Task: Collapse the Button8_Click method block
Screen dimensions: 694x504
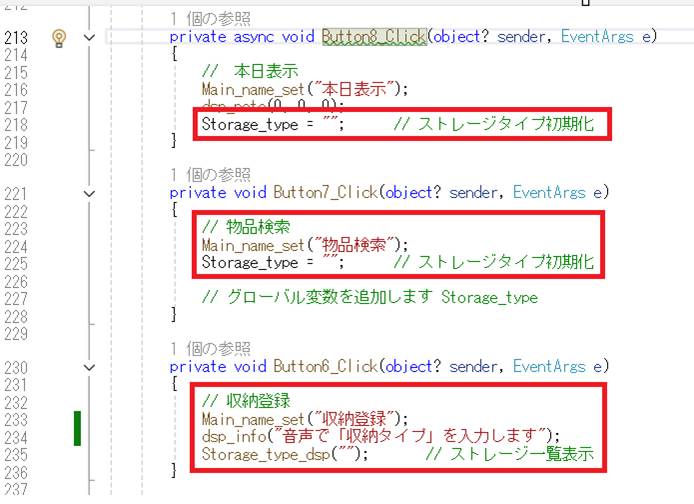Action: coord(92,37)
